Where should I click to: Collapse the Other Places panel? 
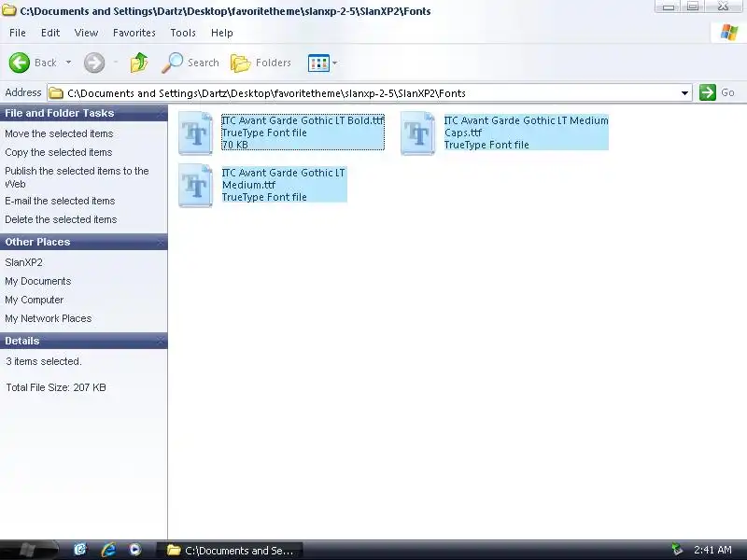tap(160, 242)
